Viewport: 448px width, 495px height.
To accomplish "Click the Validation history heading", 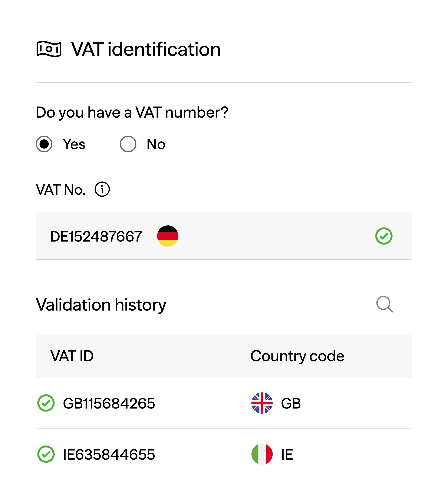I will (x=101, y=305).
